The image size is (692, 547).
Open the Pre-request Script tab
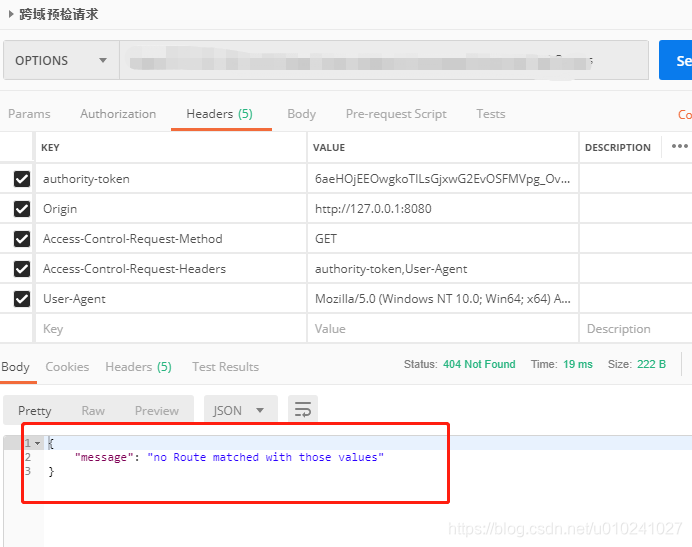396,114
